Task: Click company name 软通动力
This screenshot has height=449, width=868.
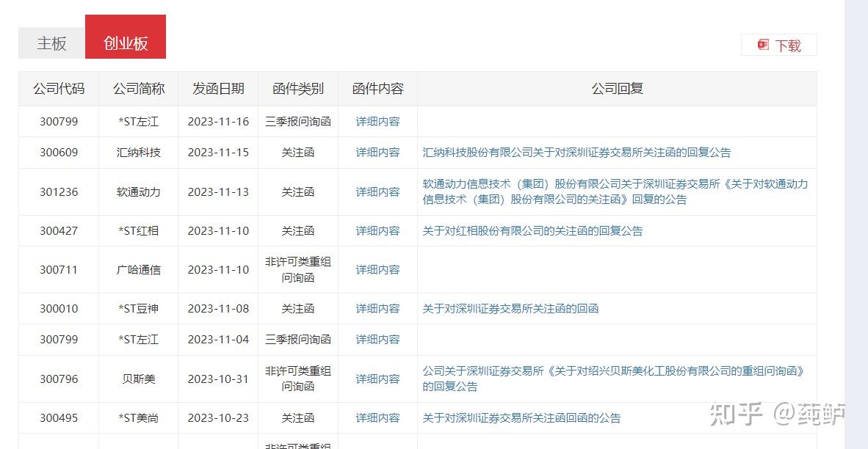Action: tap(138, 192)
